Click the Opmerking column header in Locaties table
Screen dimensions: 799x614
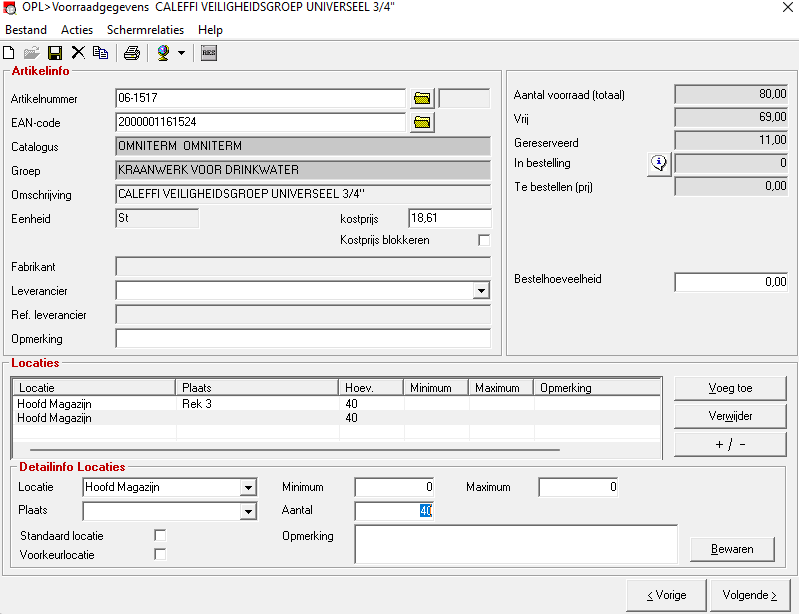tap(597, 388)
